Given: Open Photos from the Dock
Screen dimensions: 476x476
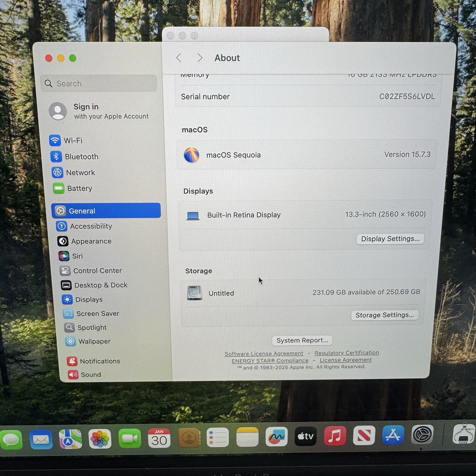Looking at the screenshot, I should coord(100,439).
